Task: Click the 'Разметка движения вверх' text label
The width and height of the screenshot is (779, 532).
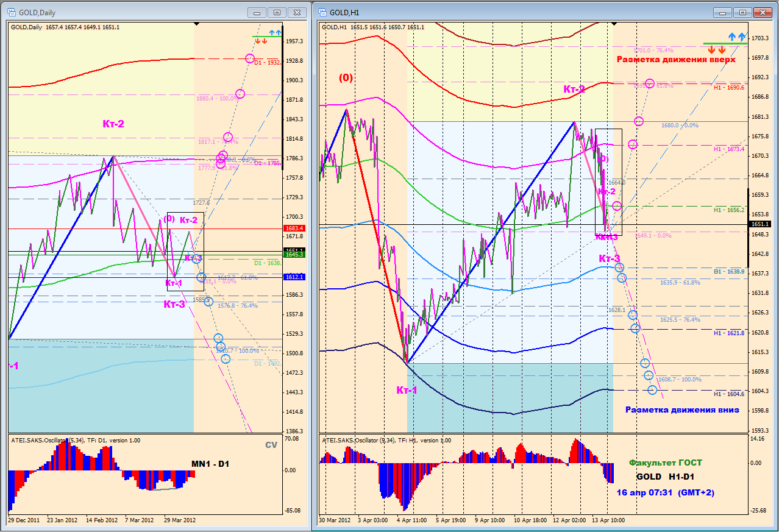Action: [676, 60]
